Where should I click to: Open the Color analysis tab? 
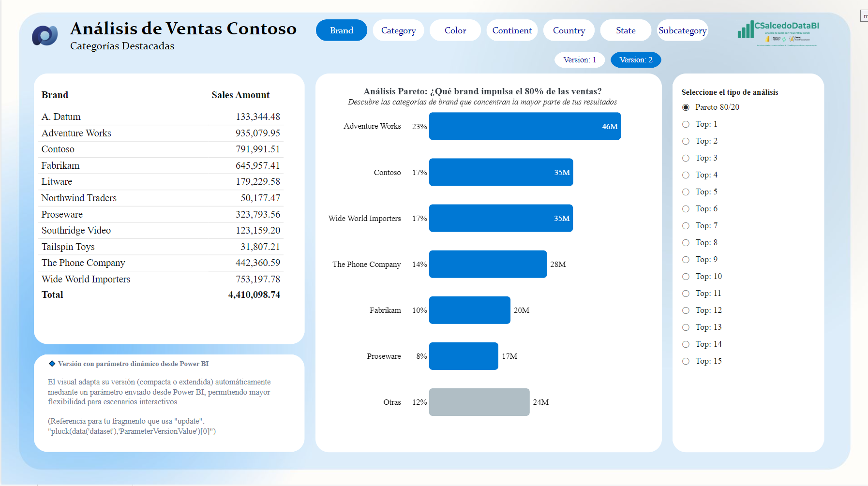coord(455,30)
